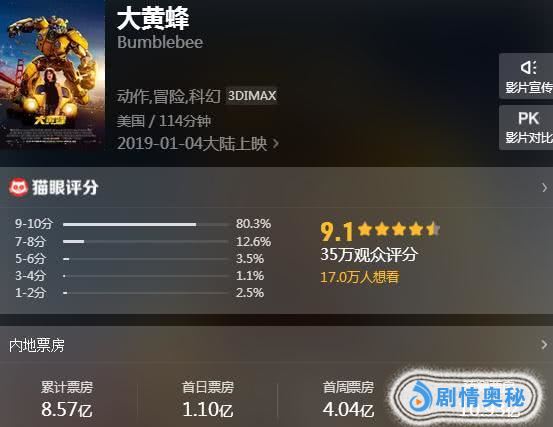Select the 9-10分 rating bar

coord(146,224)
